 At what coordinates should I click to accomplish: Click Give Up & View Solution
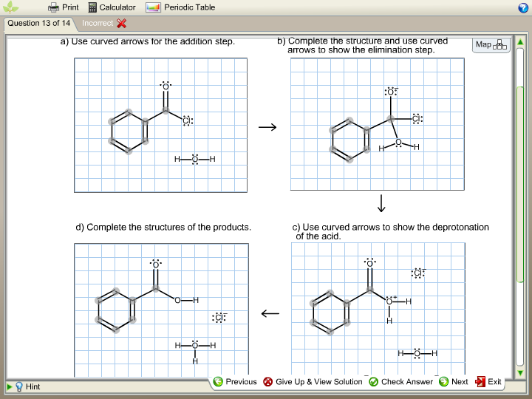[x=313, y=382]
